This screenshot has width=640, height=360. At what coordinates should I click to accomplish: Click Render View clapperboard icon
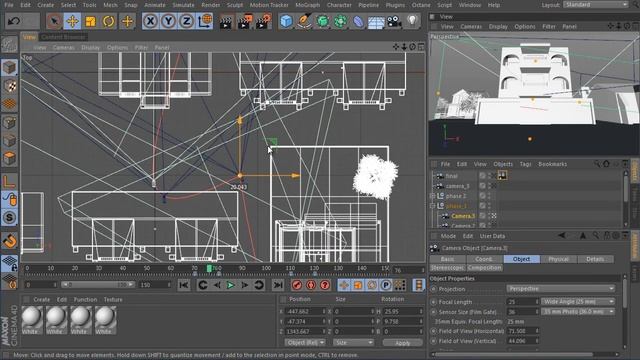225,22
